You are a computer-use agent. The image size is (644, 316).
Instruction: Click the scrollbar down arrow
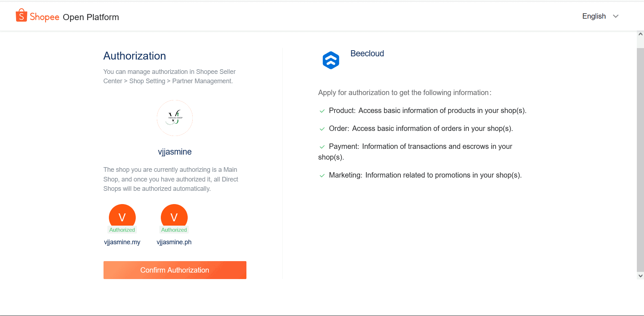[x=640, y=276]
